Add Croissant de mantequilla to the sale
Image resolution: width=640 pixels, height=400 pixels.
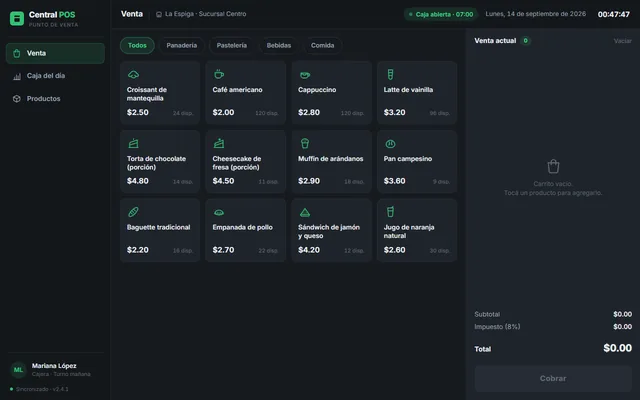click(160, 93)
